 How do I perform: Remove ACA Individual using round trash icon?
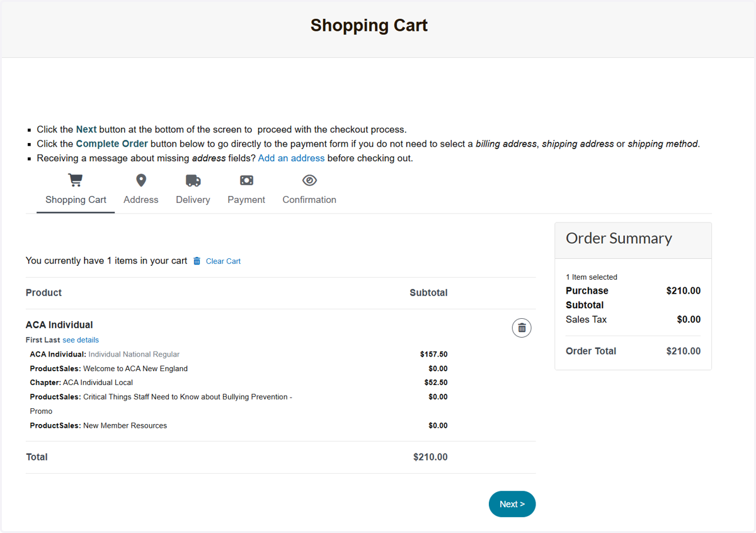tap(522, 328)
